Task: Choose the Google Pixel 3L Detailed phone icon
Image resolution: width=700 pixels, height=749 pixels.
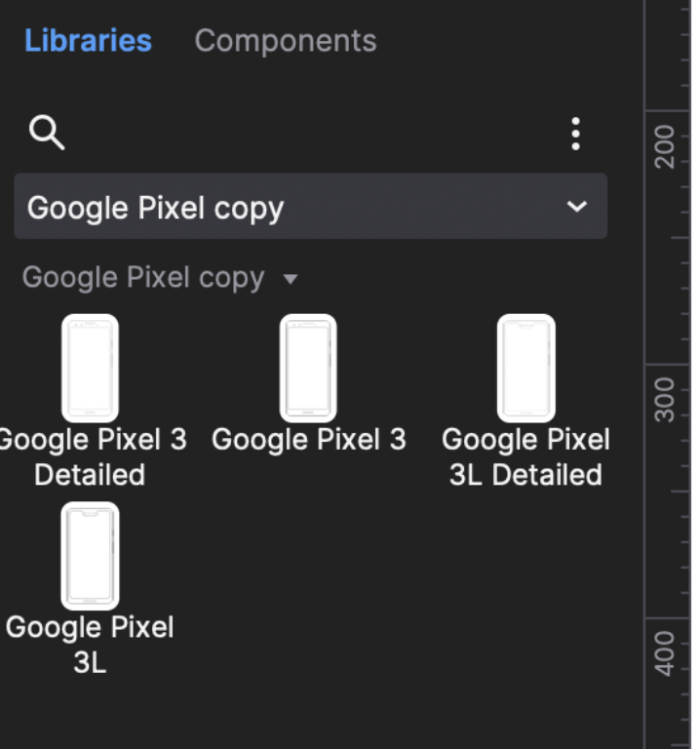Action: (525, 367)
